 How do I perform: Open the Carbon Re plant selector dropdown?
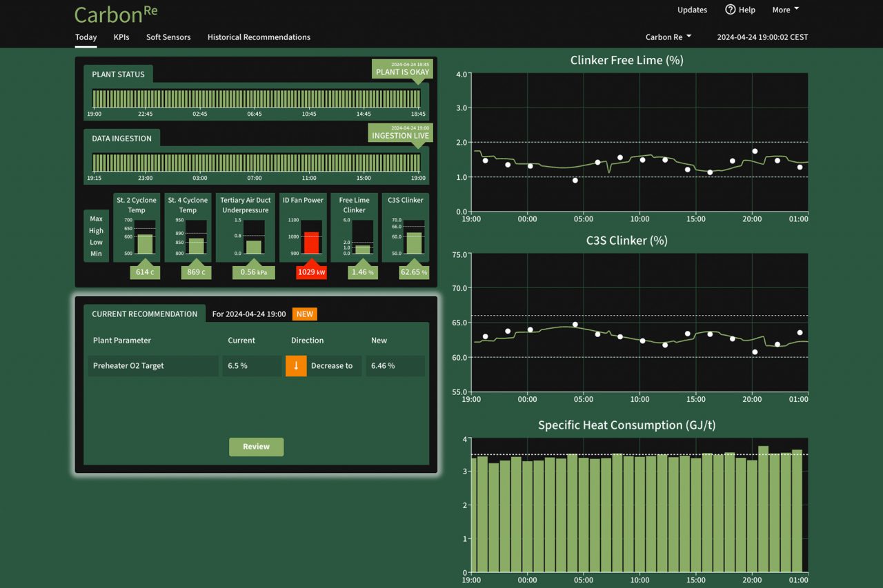[668, 37]
